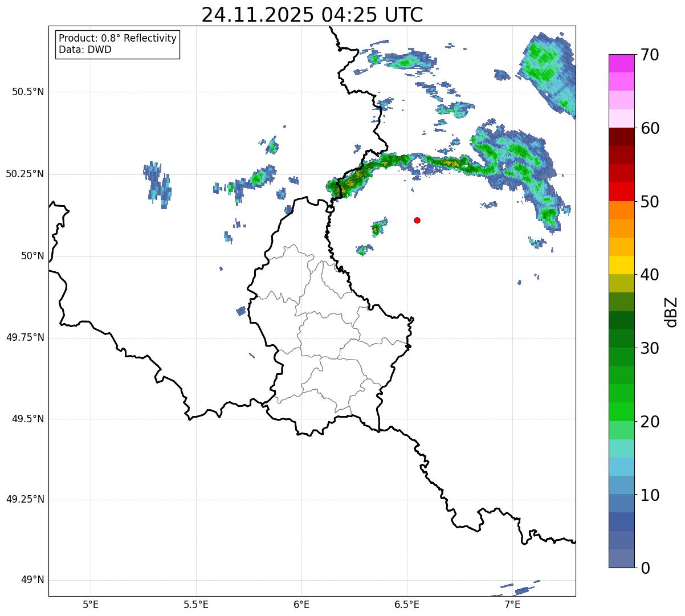The image size is (685, 616).
Task: Click the cyan colorbar segment near 15
Action: pos(621,467)
